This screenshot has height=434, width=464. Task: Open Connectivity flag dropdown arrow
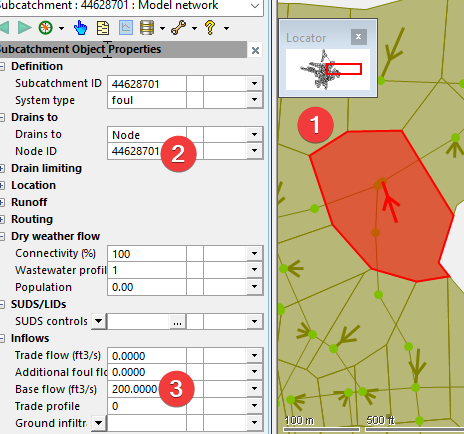click(254, 253)
